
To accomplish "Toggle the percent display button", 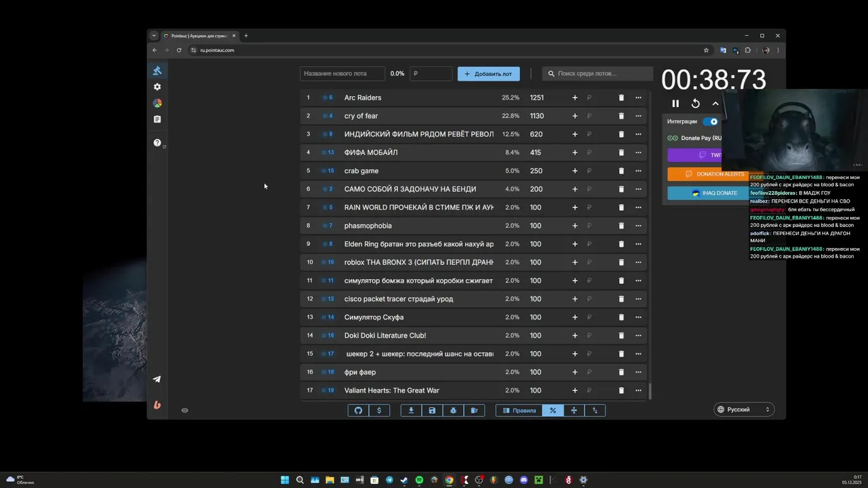I will (x=553, y=410).
